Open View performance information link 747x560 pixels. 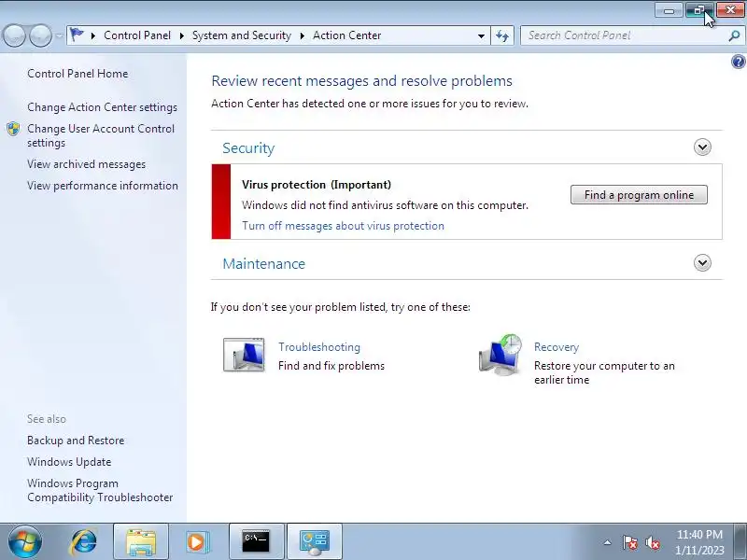pyautogui.click(x=103, y=186)
